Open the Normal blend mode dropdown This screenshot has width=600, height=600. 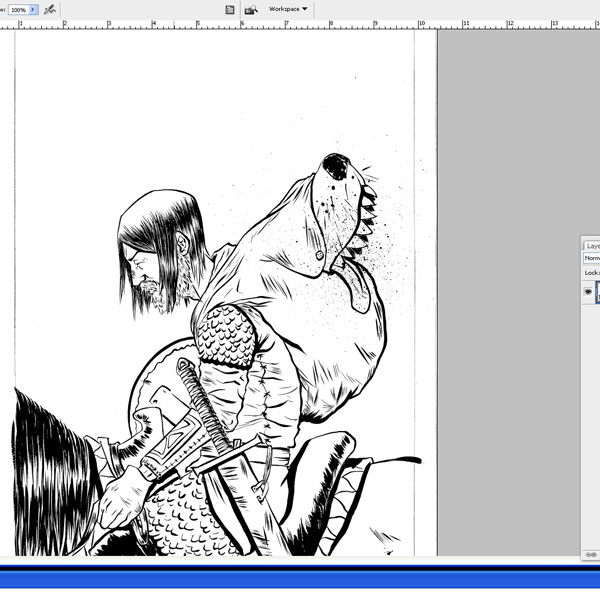click(x=592, y=258)
